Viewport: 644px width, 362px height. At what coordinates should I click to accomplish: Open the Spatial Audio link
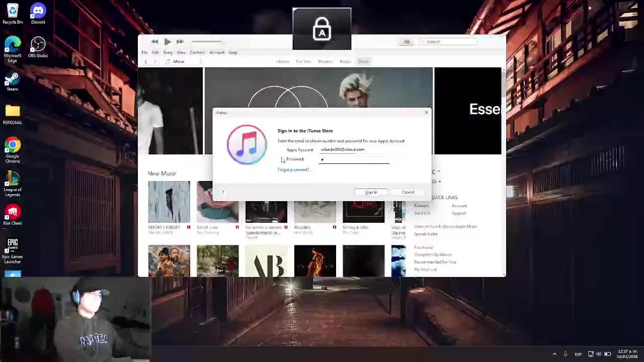pyautogui.click(x=426, y=234)
